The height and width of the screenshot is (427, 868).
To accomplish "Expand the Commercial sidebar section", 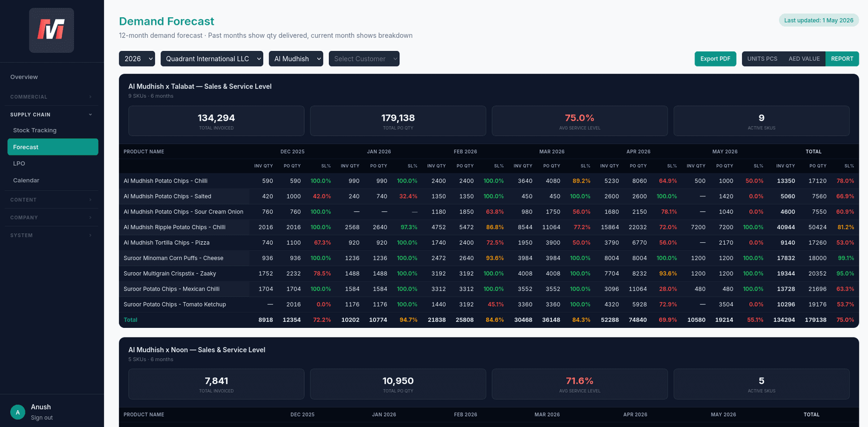I will (52, 97).
